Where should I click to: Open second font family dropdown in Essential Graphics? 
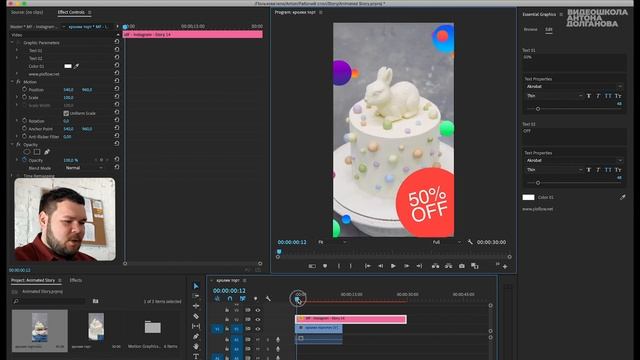[573, 160]
